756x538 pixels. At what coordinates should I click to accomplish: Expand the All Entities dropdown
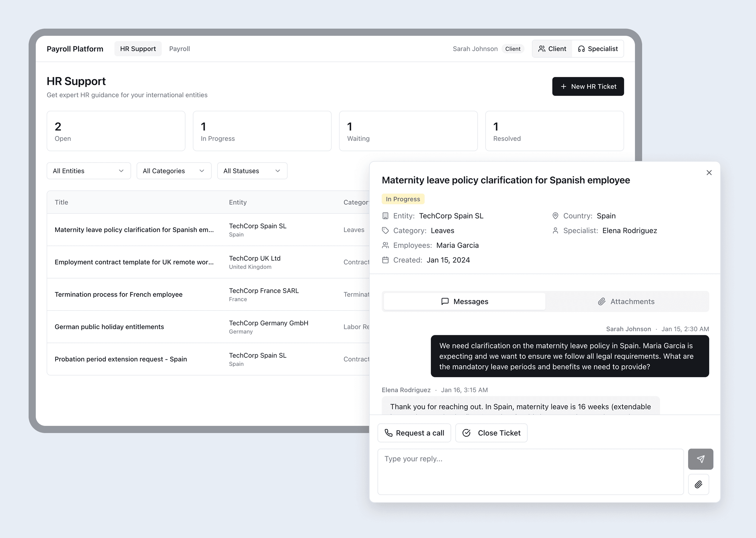89,171
